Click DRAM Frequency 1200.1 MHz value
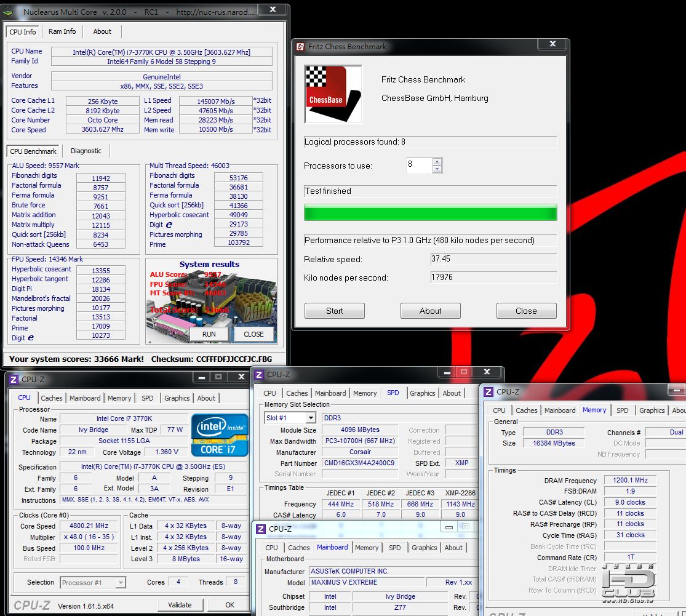 630,481
